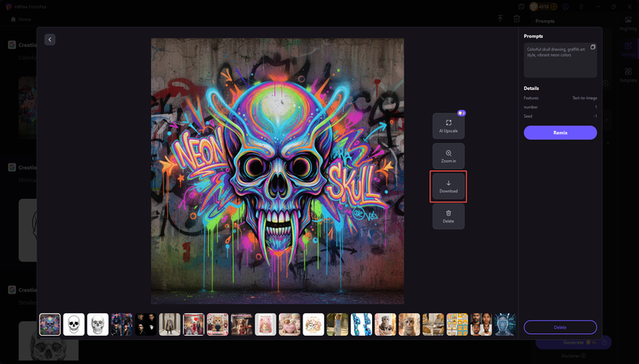Click the Home icon in the top bar
The height and width of the screenshot is (364, 639).
13,19
